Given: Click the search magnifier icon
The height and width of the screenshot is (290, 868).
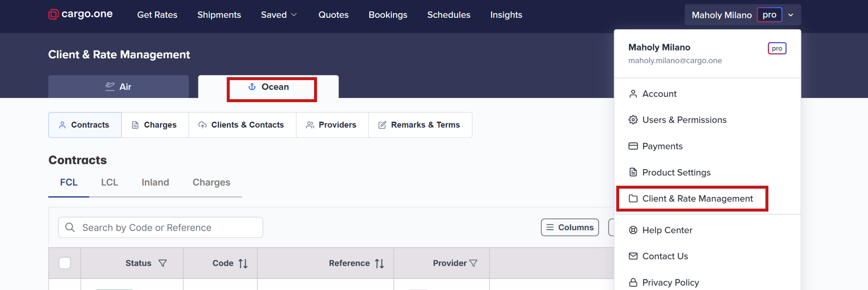Looking at the screenshot, I should [x=70, y=228].
